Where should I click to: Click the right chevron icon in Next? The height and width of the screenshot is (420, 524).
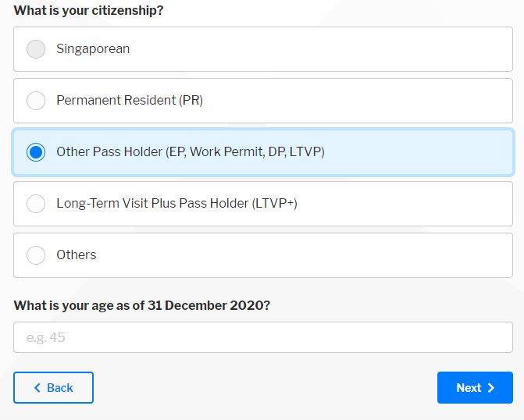[491, 388]
